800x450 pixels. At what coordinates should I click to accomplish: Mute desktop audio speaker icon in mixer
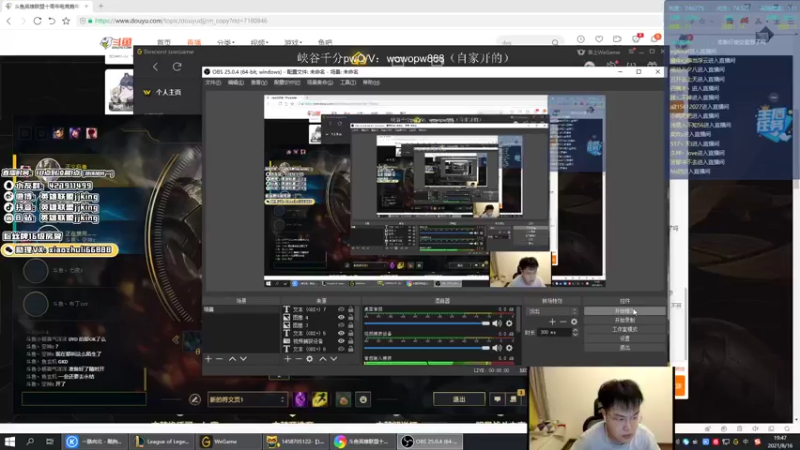click(x=497, y=323)
